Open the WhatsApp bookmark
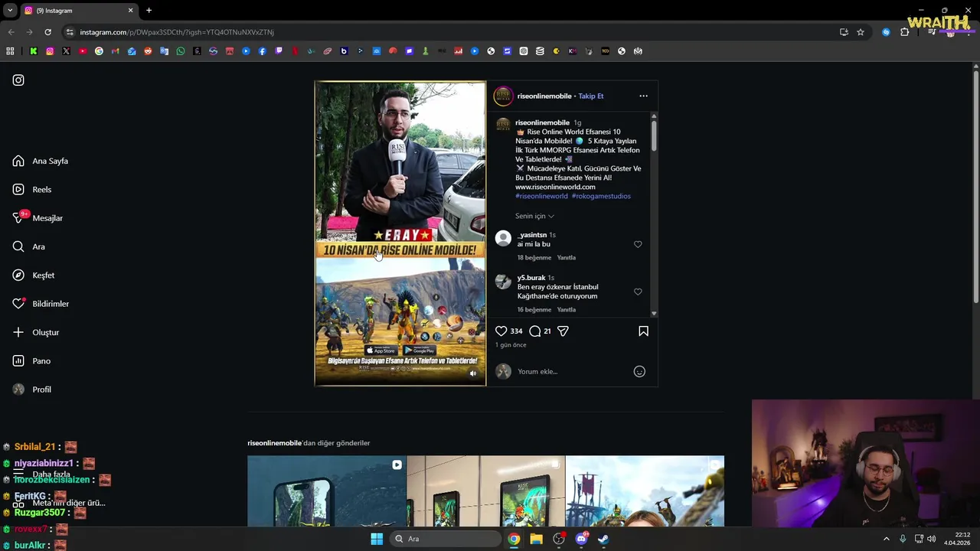The image size is (980, 551). click(x=181, y=51)
